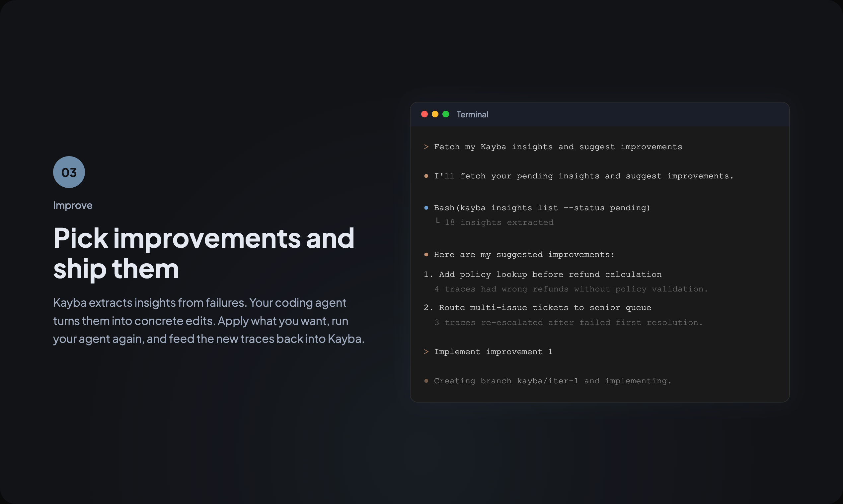Click the 'Kayba extracts insights from failures' paragraph
Image resolution: width=843 pixels, height=504 pixels.
[x=208, y=321]
